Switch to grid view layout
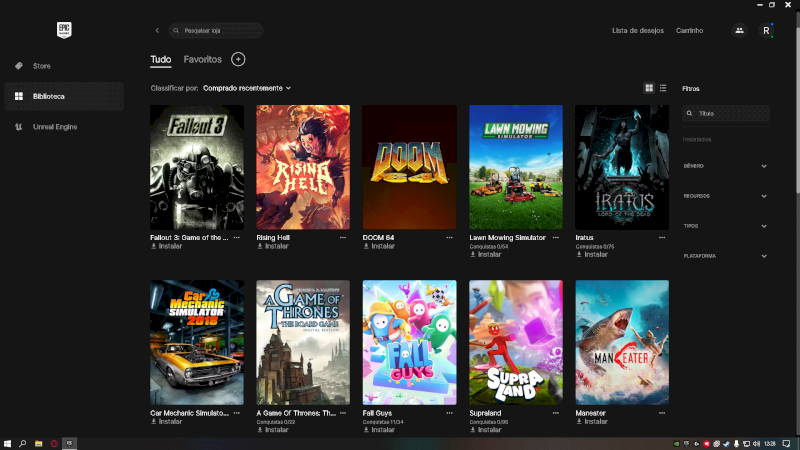 [649, 88]
